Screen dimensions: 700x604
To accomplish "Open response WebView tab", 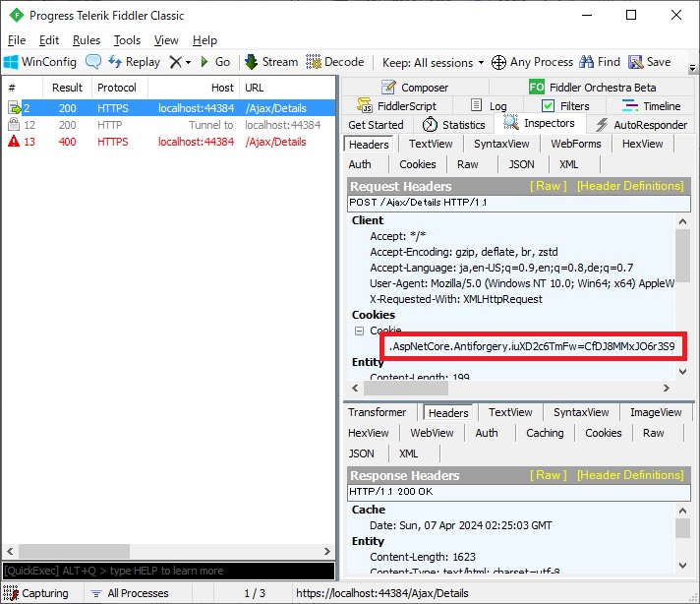I will [x=432, y=433].
